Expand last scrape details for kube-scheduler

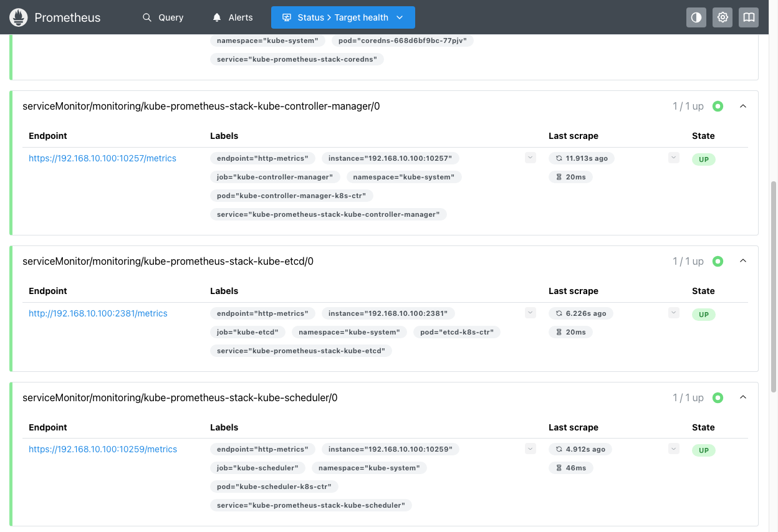click(x=673, y=449)
